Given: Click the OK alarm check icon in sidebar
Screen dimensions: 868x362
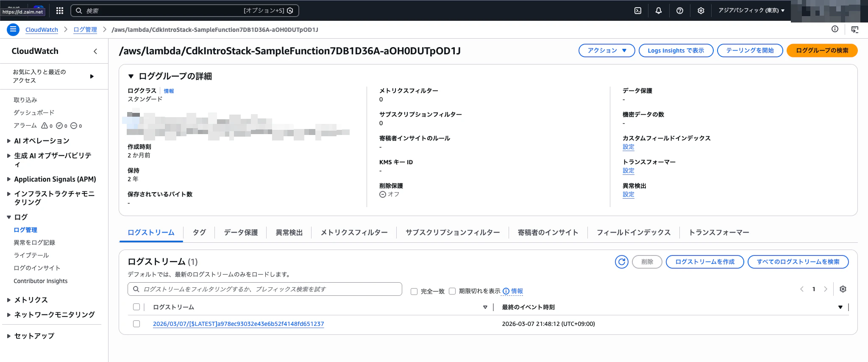Looking at the screenshot, I should (x=59, y=126).
